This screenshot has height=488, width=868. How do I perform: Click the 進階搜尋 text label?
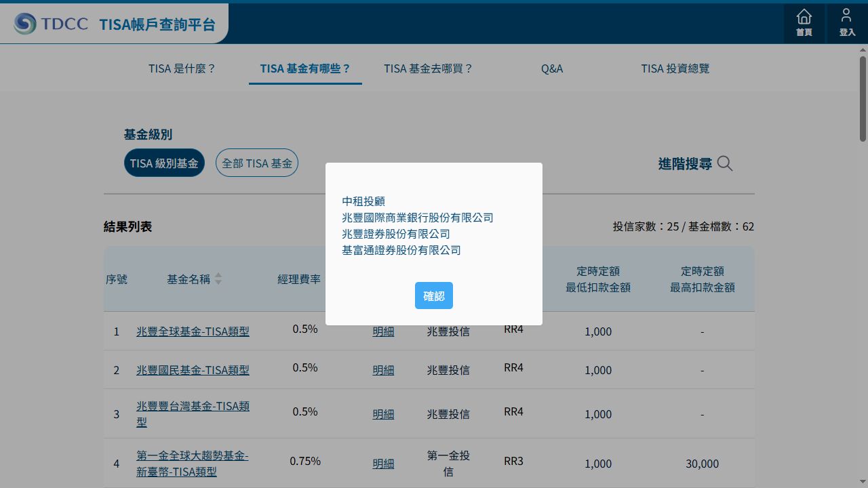(x=685, y=163)
